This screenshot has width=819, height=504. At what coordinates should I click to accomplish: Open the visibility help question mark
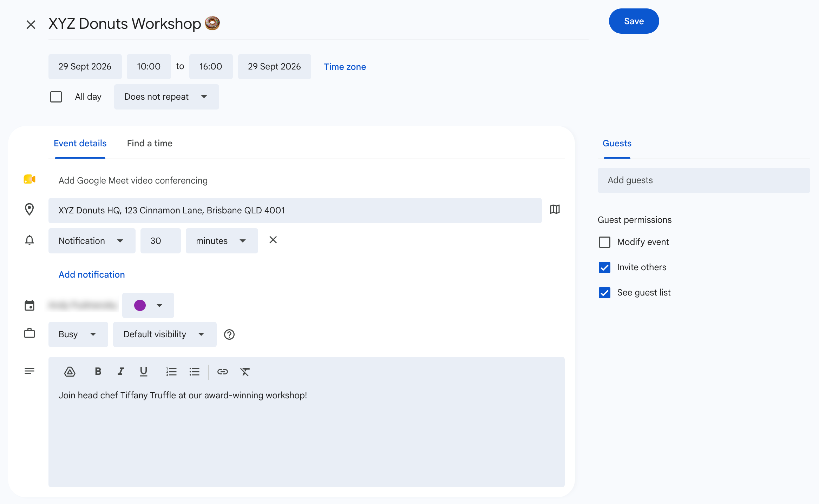(x=229, y=334)
